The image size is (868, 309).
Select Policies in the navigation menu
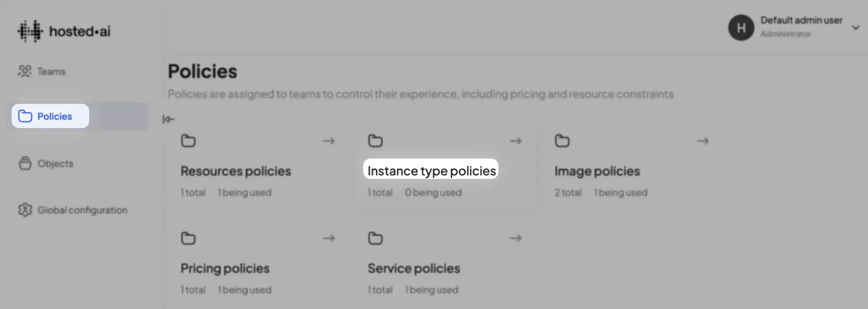tap(54, 116)
